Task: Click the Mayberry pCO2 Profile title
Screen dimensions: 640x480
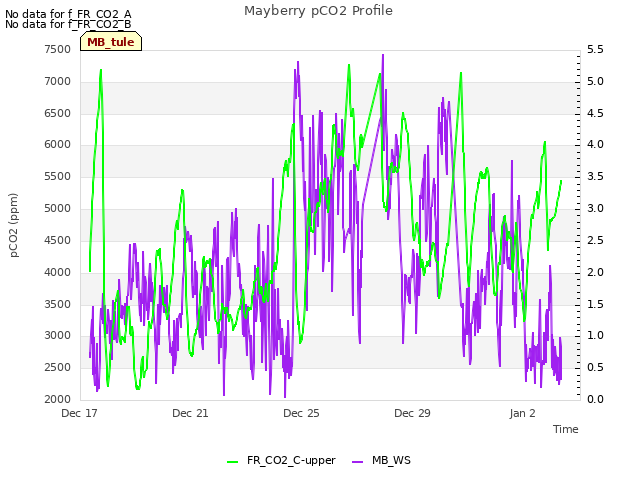Action: (318, 11)
